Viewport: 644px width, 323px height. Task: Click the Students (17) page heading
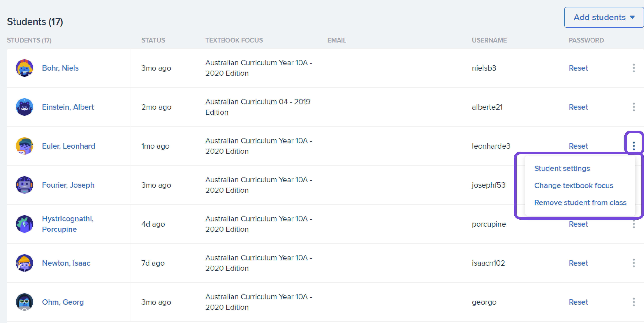(x=35, y=21)
